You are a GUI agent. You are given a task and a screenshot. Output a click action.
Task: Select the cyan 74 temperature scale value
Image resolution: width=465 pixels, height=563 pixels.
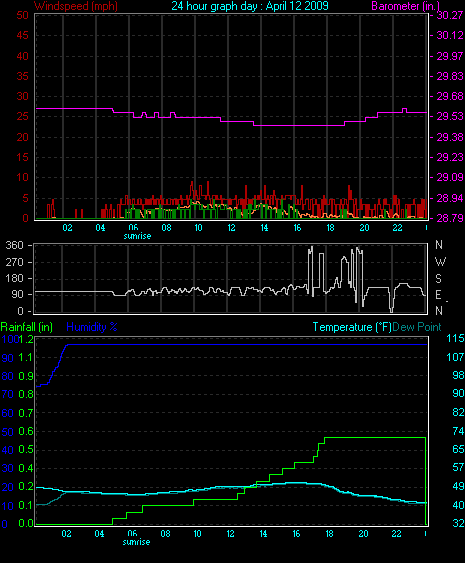coord(459,431)
